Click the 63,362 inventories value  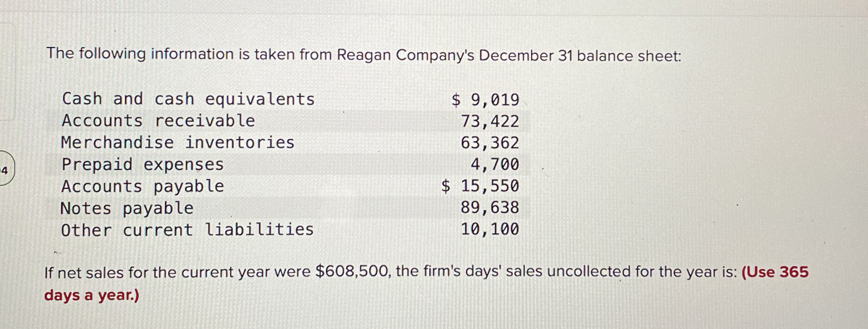490,143
